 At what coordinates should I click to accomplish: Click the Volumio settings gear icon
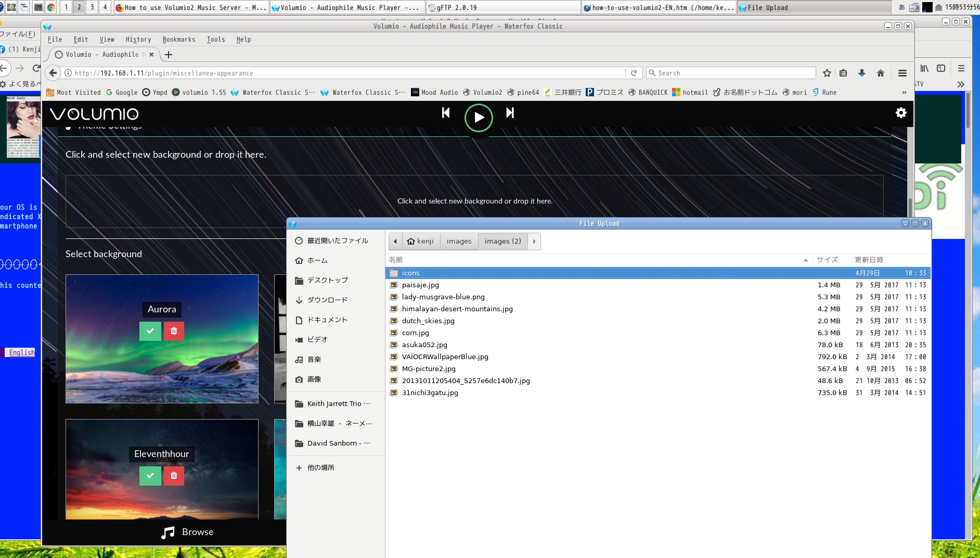point(901,113)
